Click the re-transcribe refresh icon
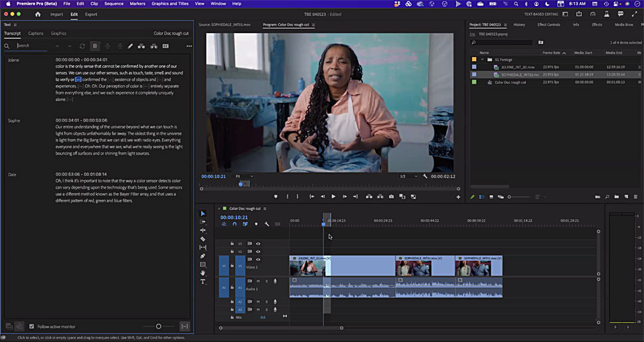Screen dimensions: 644x342 [82, 46]
